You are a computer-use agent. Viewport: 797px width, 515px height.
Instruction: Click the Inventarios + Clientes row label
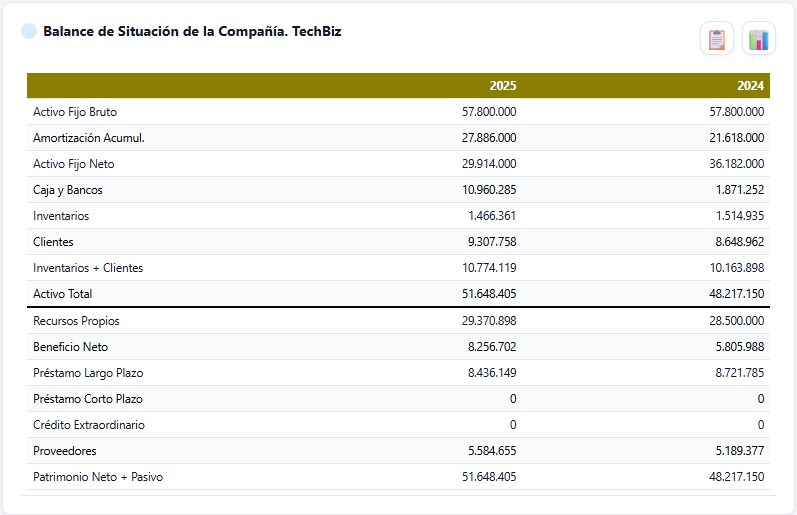point(88,267)
